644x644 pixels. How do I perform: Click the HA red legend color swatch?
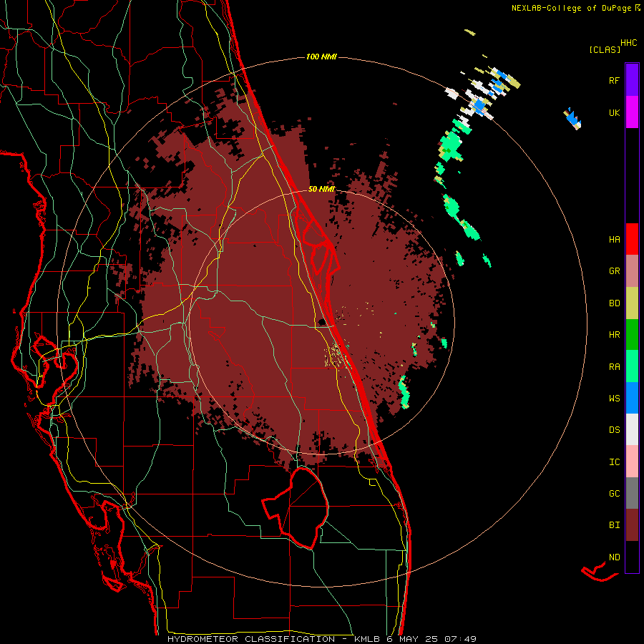pos(632,239)
